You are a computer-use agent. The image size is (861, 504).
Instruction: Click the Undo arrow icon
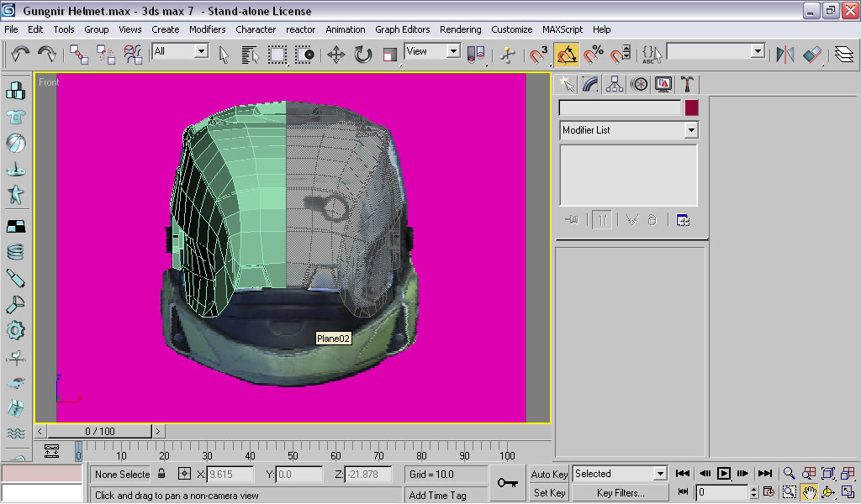[x=20, y=55]
